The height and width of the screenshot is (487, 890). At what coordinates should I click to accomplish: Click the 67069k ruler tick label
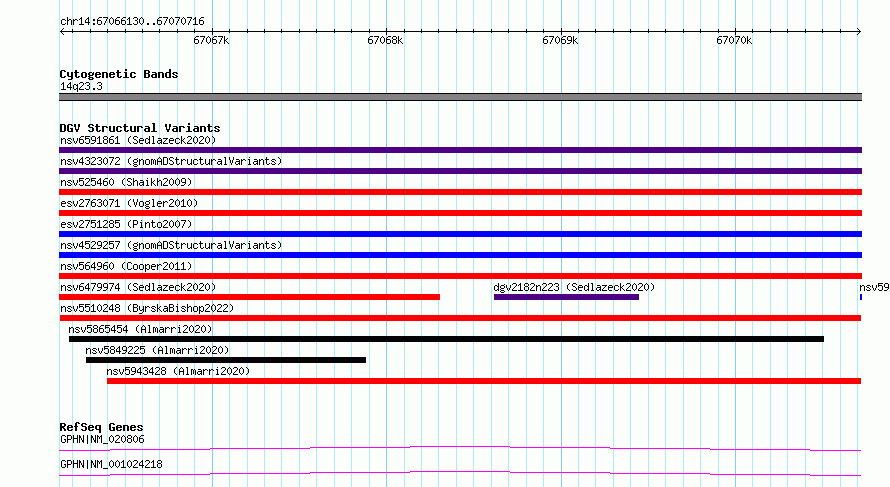tap(560, 40)
